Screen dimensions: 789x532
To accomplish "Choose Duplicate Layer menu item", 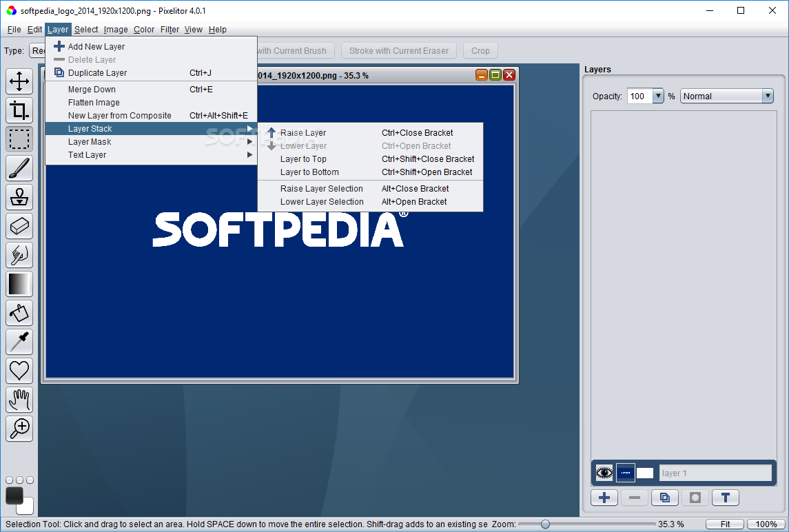I will tap(151, 73).
